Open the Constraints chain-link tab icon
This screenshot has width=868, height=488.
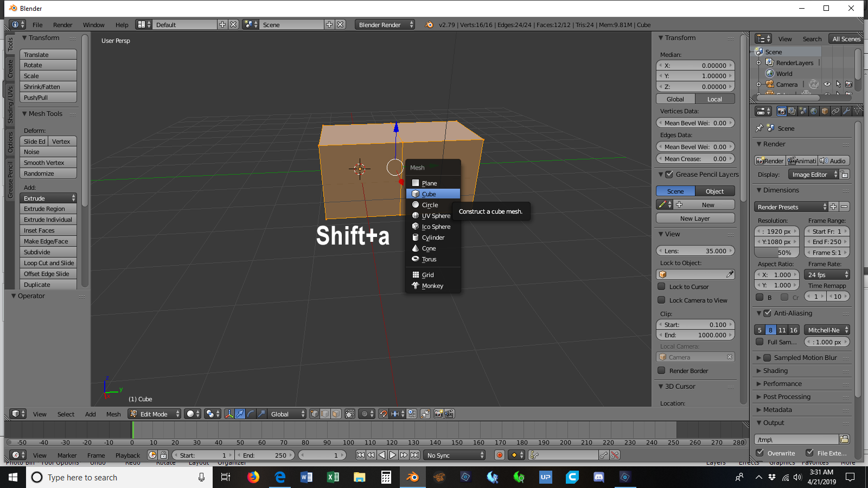tap(835, 111)
